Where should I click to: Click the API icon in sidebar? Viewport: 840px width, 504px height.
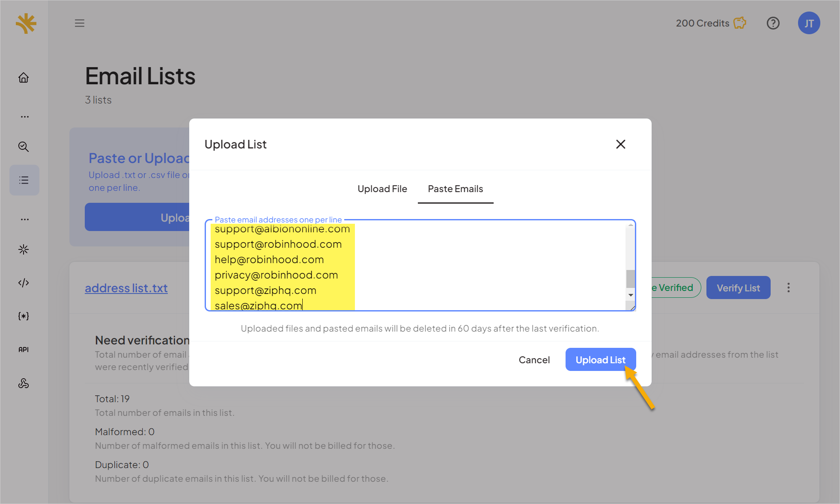(x=24, y=350)
